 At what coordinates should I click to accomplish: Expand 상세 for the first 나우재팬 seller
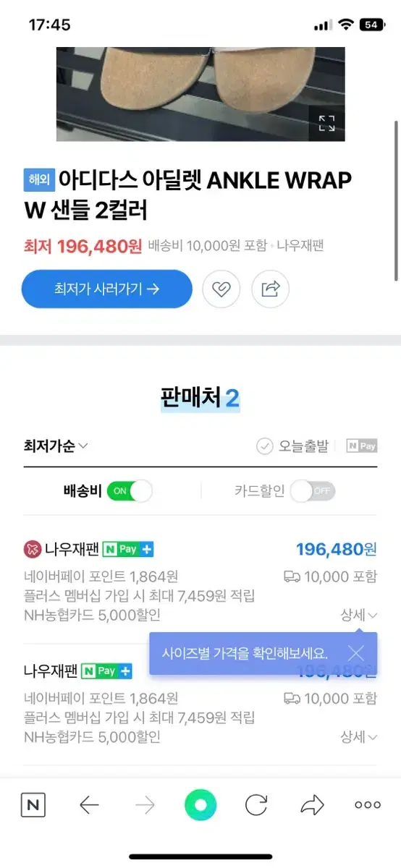(x=359, y=615)
